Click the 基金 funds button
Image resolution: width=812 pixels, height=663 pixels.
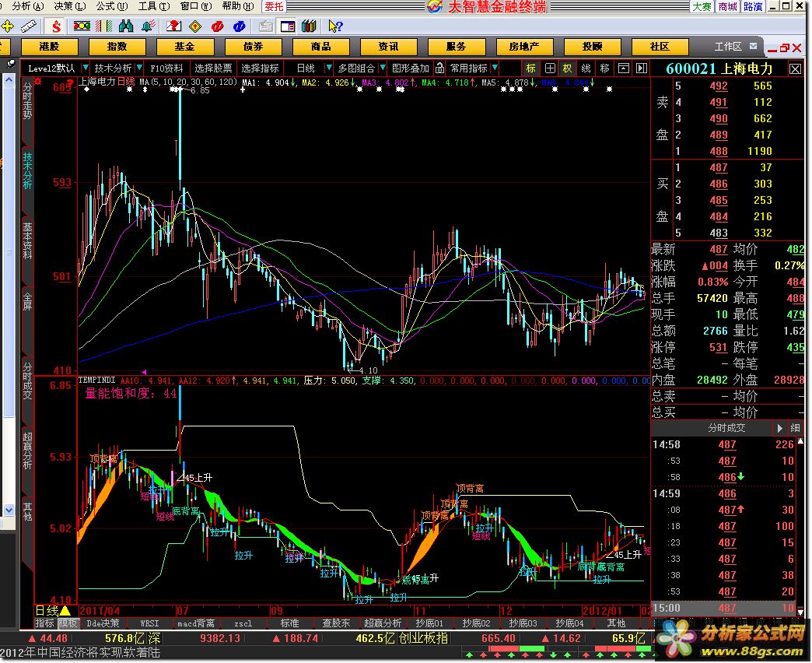click(x=185, y=47)
